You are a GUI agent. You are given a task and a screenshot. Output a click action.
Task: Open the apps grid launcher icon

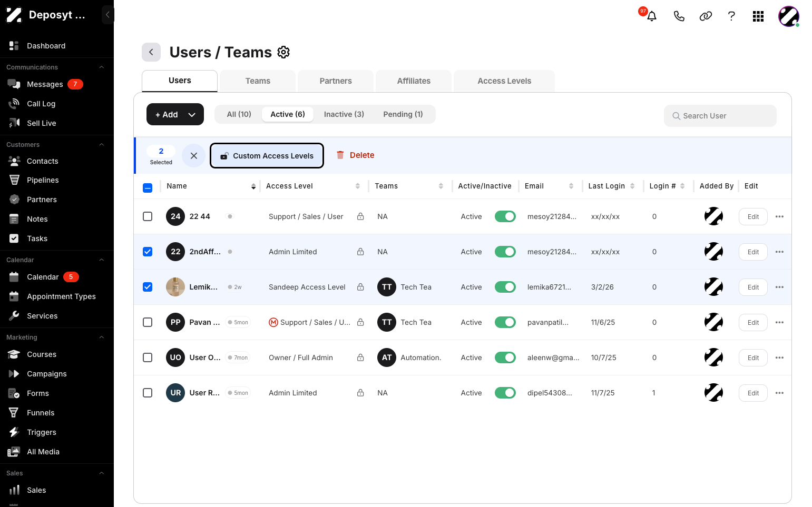[x=758, y=16]
